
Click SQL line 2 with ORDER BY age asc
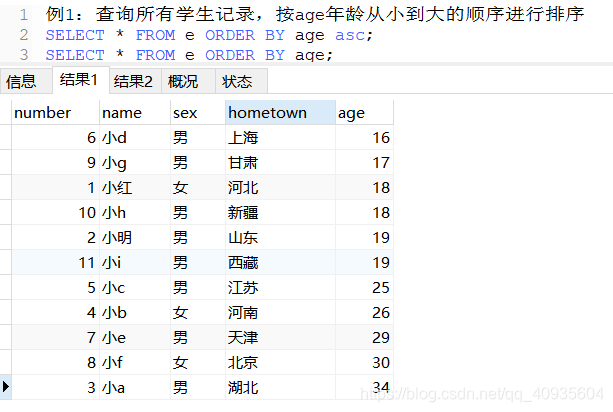[x=210, y=35]
